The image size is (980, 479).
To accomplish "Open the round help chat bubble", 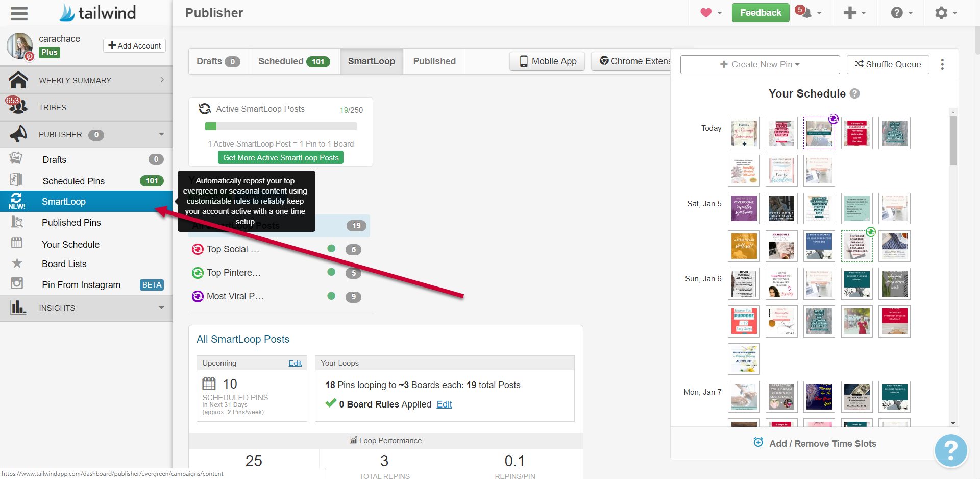I will pyautogui.click(x=951, y=450).
